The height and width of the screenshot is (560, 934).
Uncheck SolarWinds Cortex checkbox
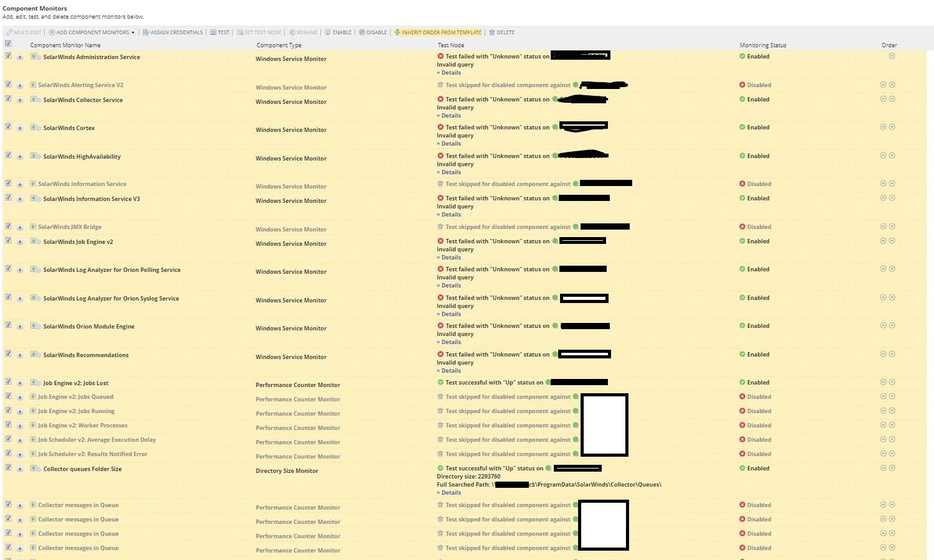point(8,126)
